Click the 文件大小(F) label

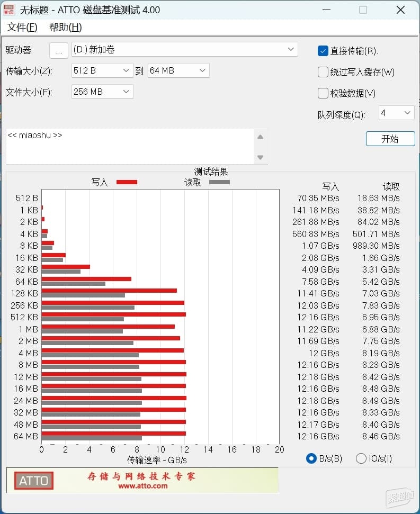click(x=29, y=92)
